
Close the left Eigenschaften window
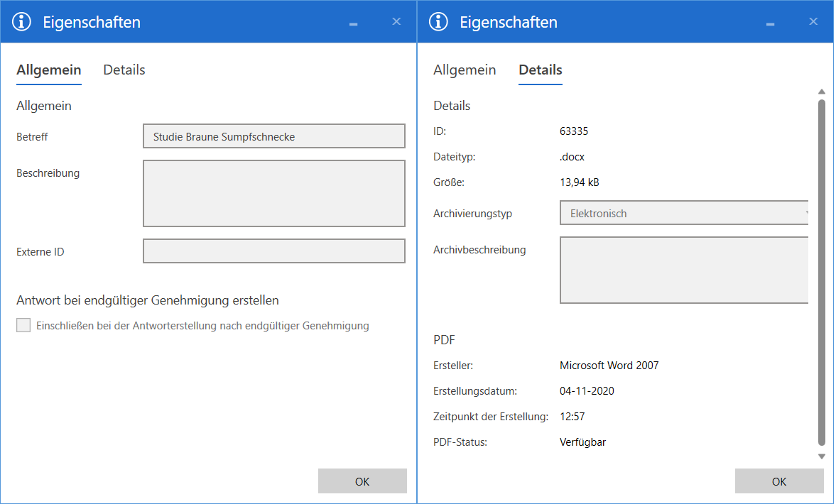click(x=396, y=21)
